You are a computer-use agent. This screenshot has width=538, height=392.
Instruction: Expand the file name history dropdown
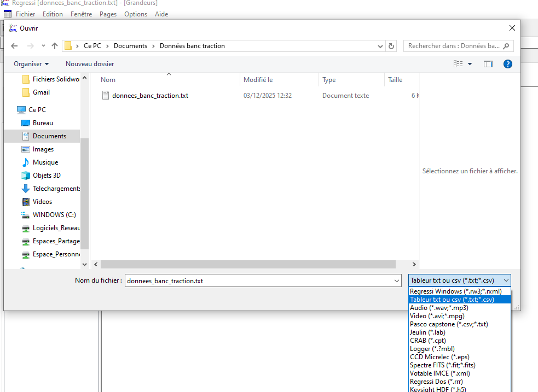tap(397, 280)
